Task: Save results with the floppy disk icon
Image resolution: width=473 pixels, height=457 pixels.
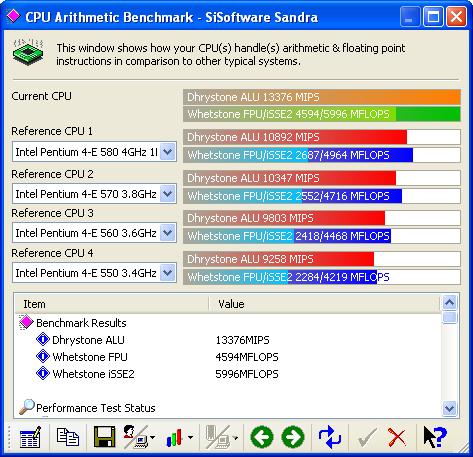Action: [105, 437]
